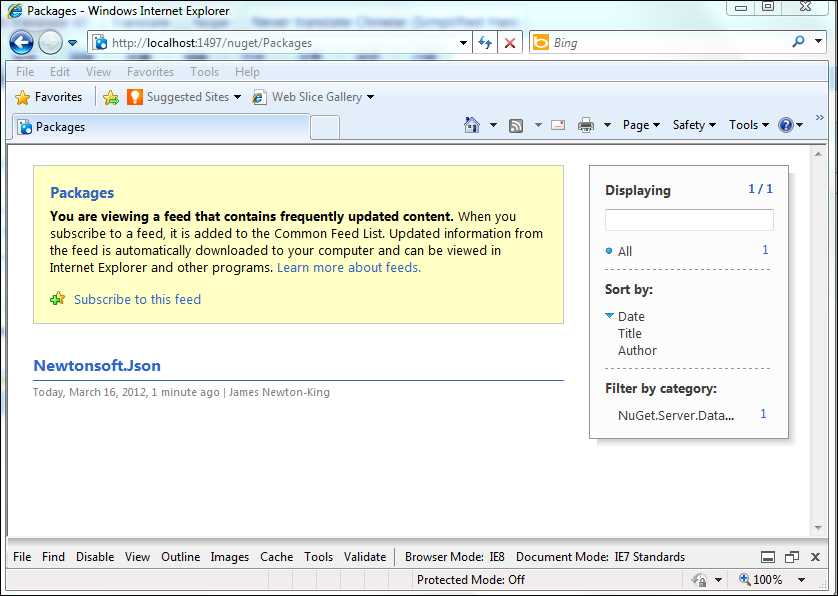Open developer tools Images menu
The height and width of the screenshot is (596, 838).
point(230,557)
